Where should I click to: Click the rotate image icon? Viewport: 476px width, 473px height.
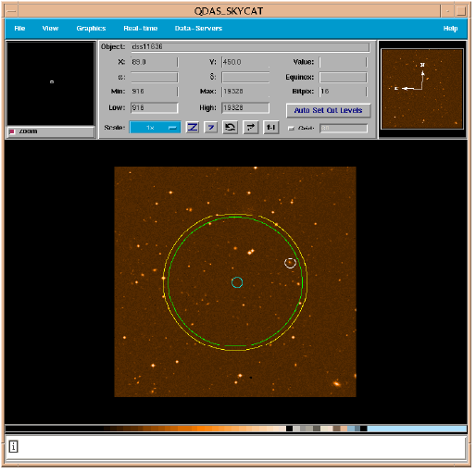231,127
